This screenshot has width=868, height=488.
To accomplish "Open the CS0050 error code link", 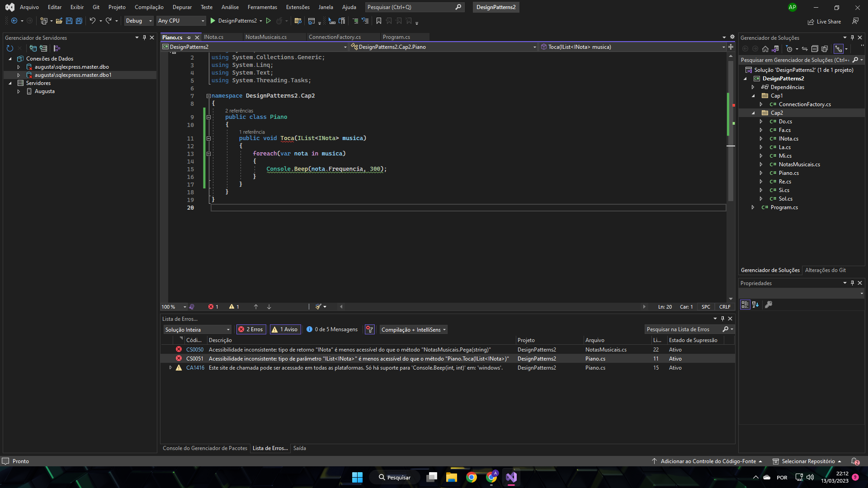I will 195,350.
